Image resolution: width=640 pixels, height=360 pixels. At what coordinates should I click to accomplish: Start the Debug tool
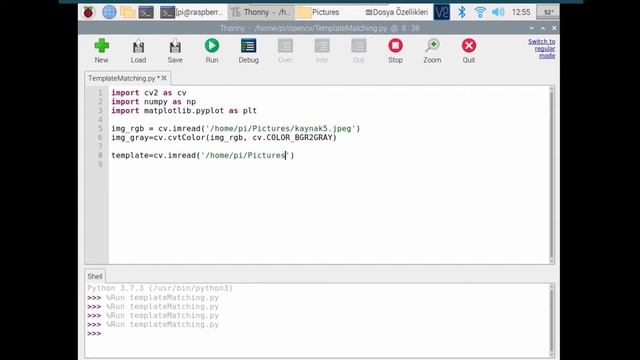249,51
